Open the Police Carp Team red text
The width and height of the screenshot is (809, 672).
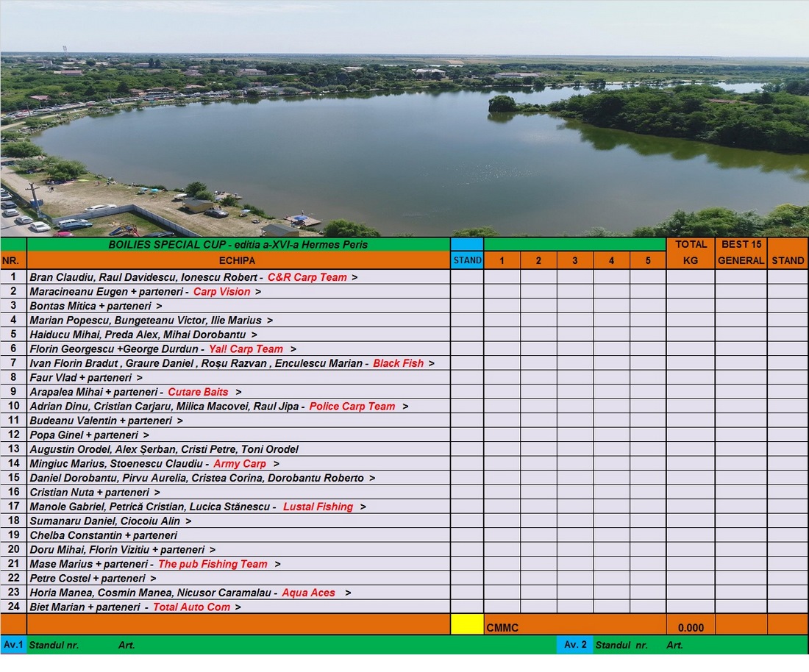click(x=352, y=406)
